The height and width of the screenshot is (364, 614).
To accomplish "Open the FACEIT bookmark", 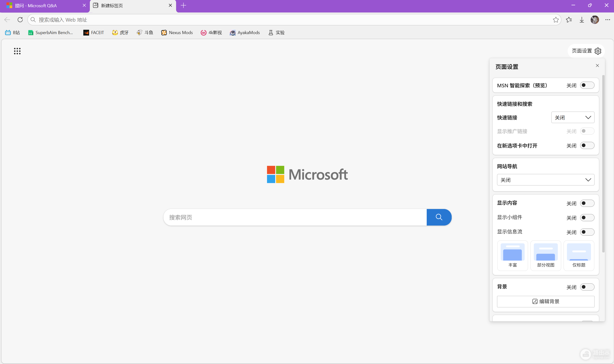I will (93, 33).
